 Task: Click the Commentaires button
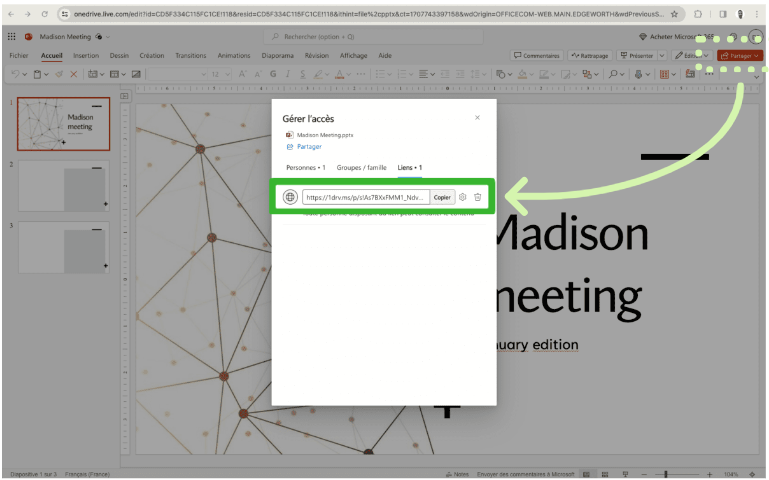point(537,56)
